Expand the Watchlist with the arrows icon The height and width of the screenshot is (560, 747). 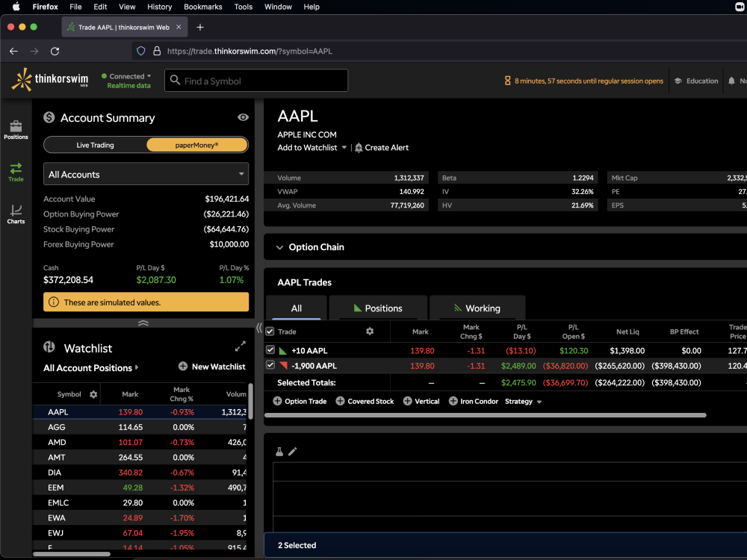[x=241, y=346]
